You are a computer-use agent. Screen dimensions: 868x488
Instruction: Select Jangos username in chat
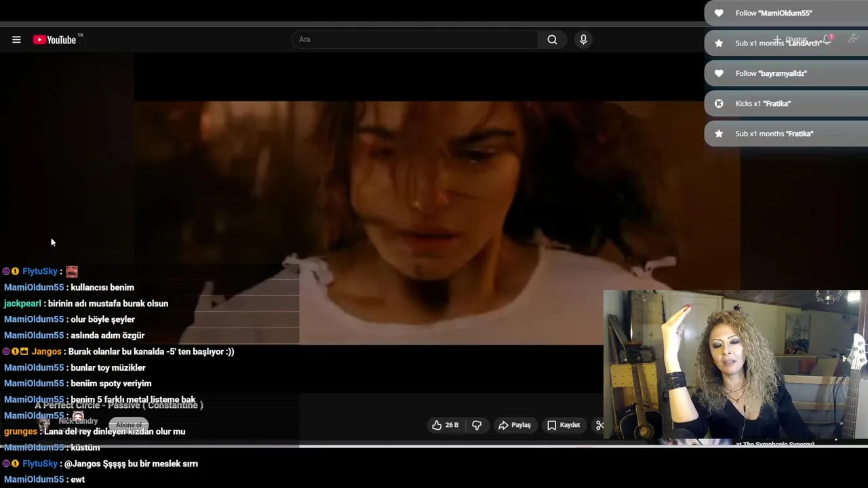pyautogui.click(x=46, y=352)
